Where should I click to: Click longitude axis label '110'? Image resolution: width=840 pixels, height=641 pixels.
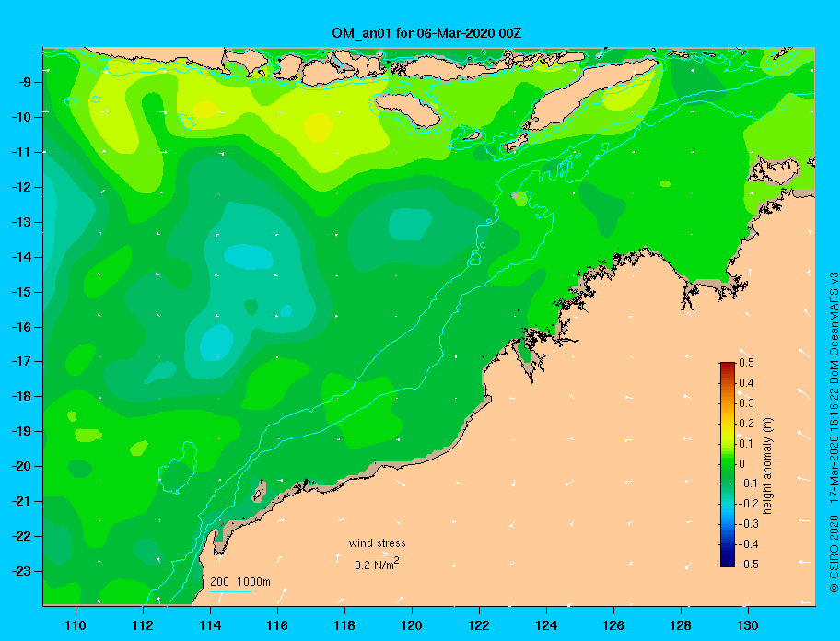(x=76, y=625)
